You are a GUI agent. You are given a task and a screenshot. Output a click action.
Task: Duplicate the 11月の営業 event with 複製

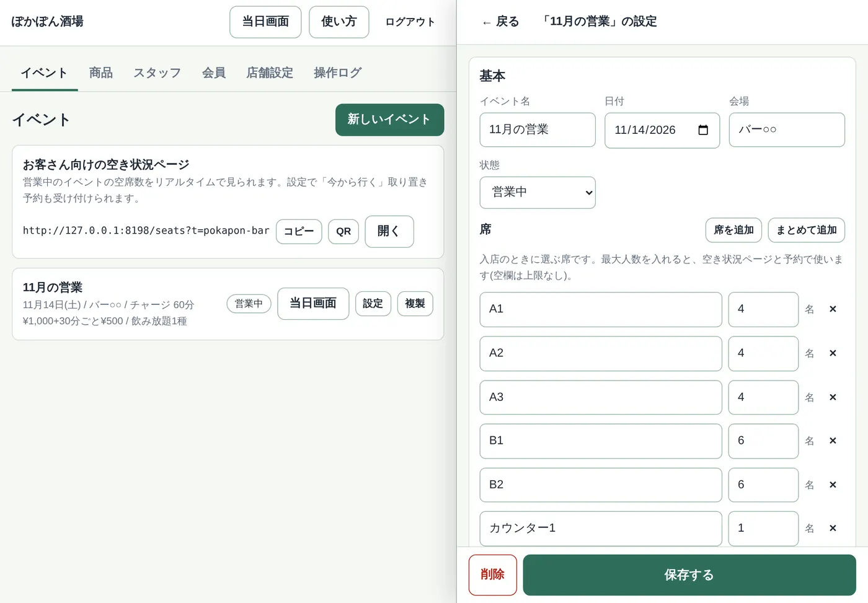tap(415, 304)
